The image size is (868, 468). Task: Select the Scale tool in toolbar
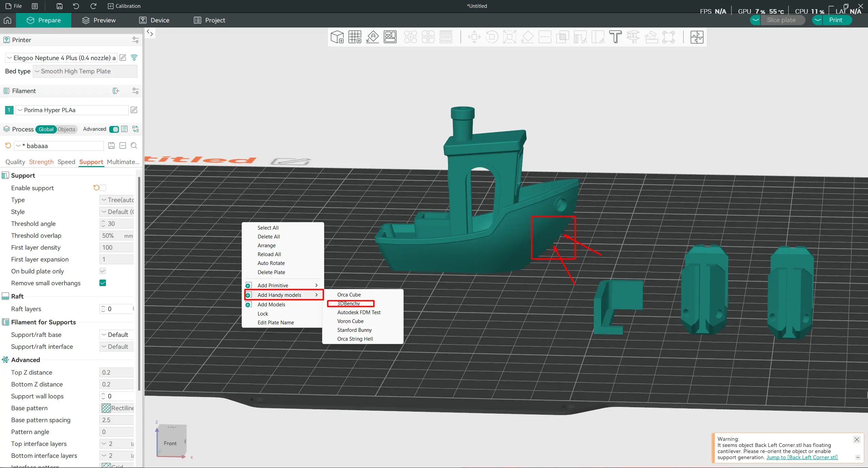510,37
